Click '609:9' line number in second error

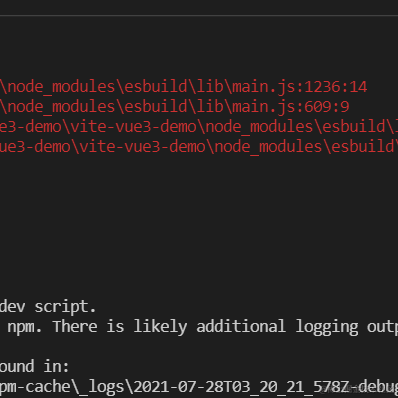point(327,107)
